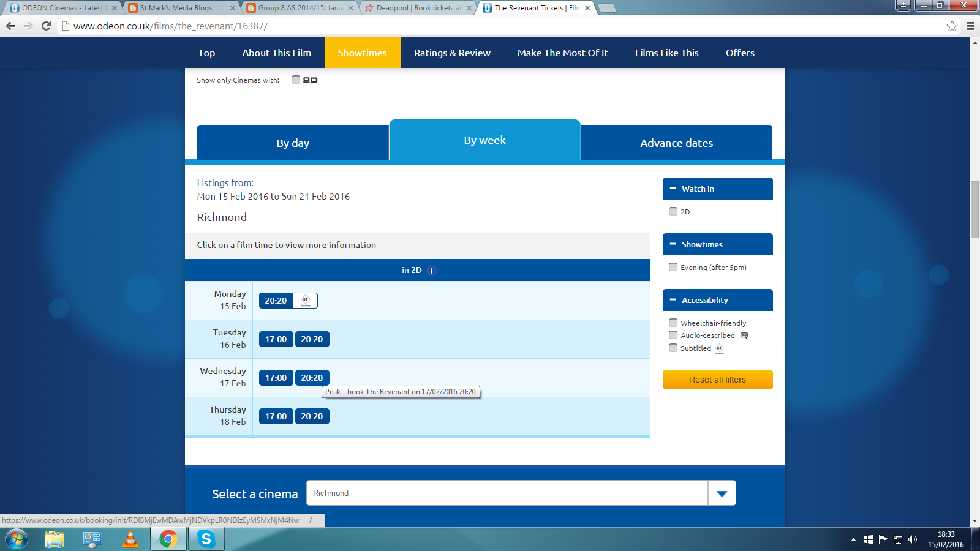Reload the page with the refresh icon
The image size is (980, 551).
tap(46, 26)
